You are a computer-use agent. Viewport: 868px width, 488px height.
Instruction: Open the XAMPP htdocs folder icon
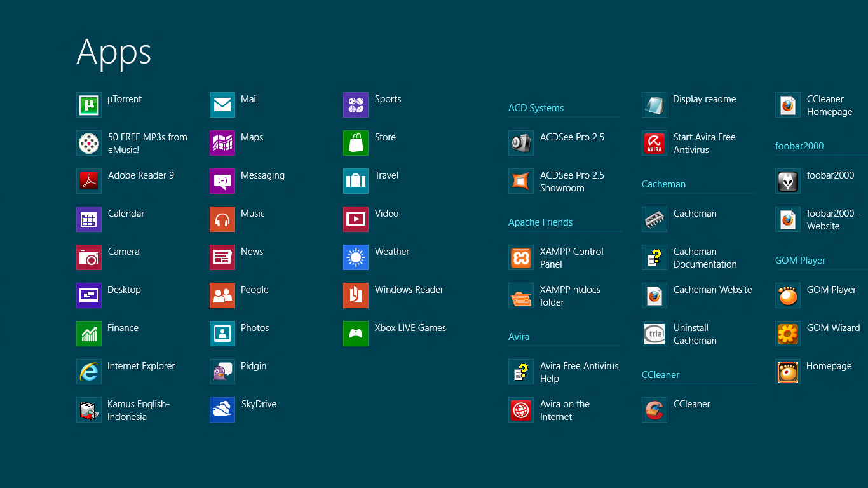521,295
